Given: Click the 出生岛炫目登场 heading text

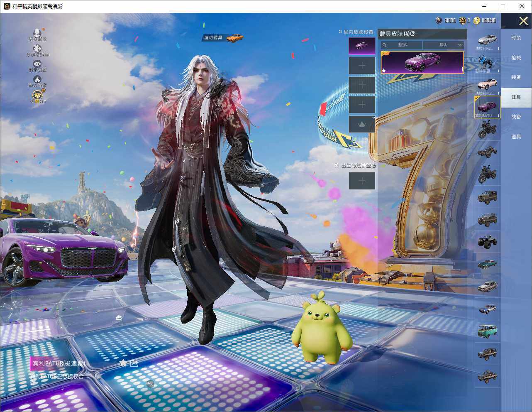Looking at the screenshot, I should pyautogui.click(x=358, y=165).
